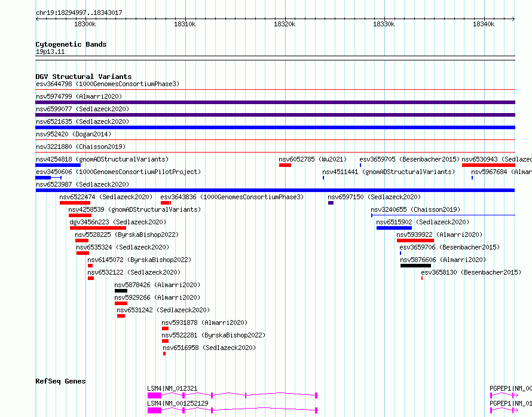Click the blue bar under nsv6515902
The height and width of the screenshot is (417, 532).
[x=395, y=228]
